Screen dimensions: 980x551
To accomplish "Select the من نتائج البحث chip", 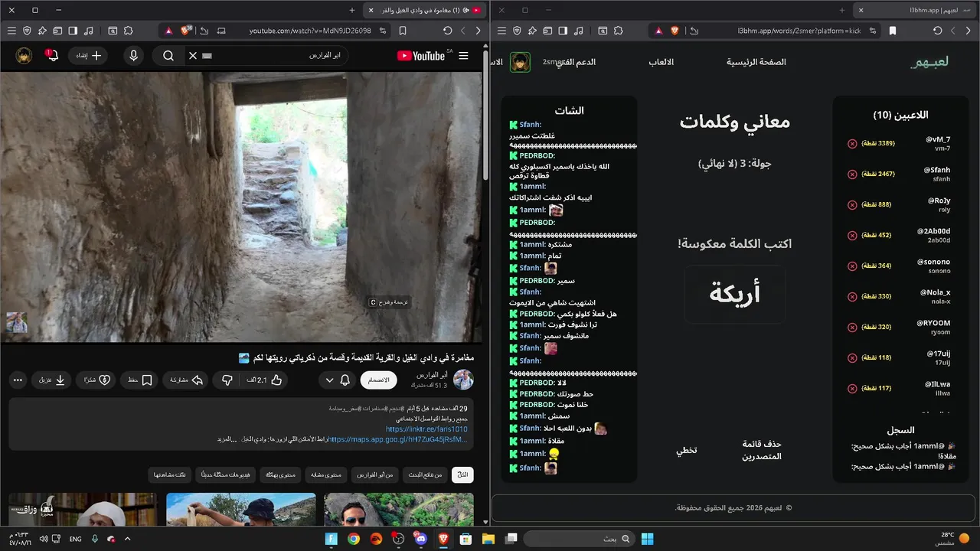I will (426, 475).
